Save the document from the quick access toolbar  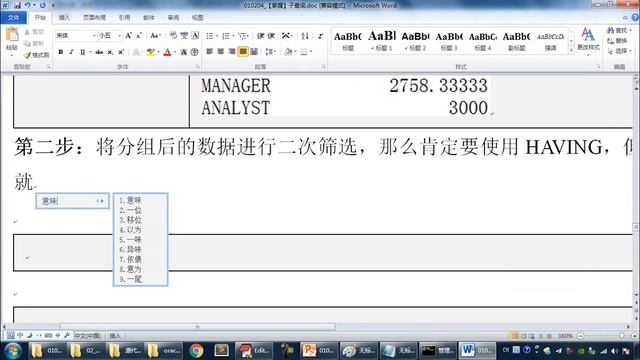point(17,5)
